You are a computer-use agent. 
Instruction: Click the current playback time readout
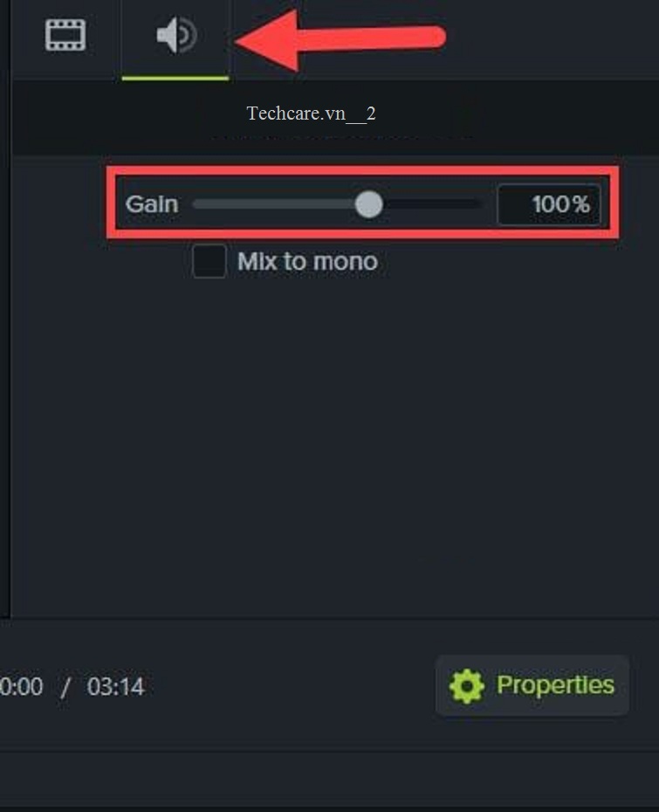[21, 687]
